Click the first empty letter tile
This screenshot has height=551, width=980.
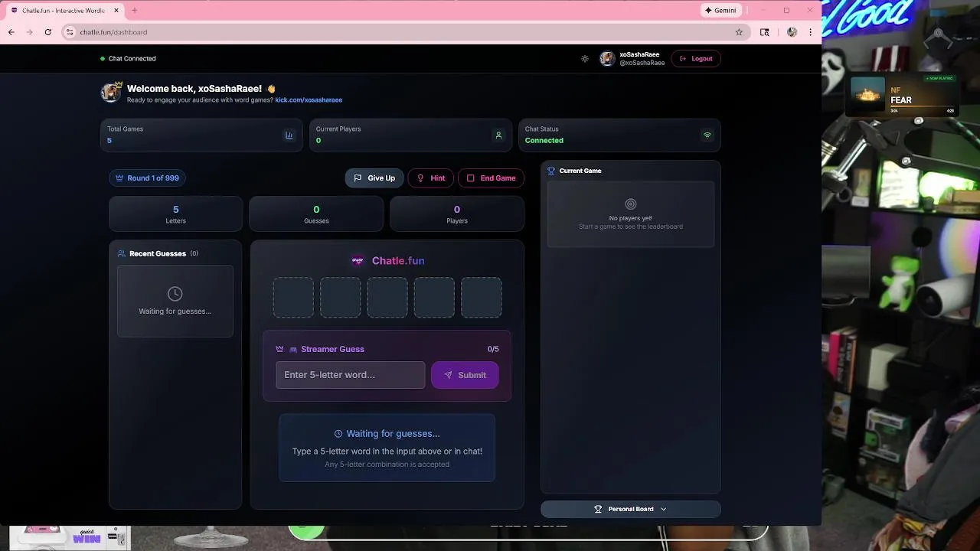pyautogui.click(x=293, y=298)
